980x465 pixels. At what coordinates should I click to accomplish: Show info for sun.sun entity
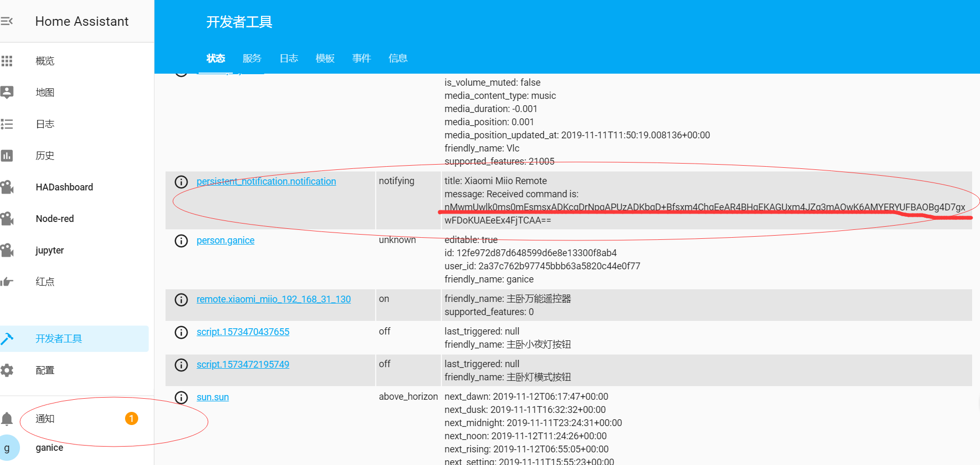coord(181,398)
